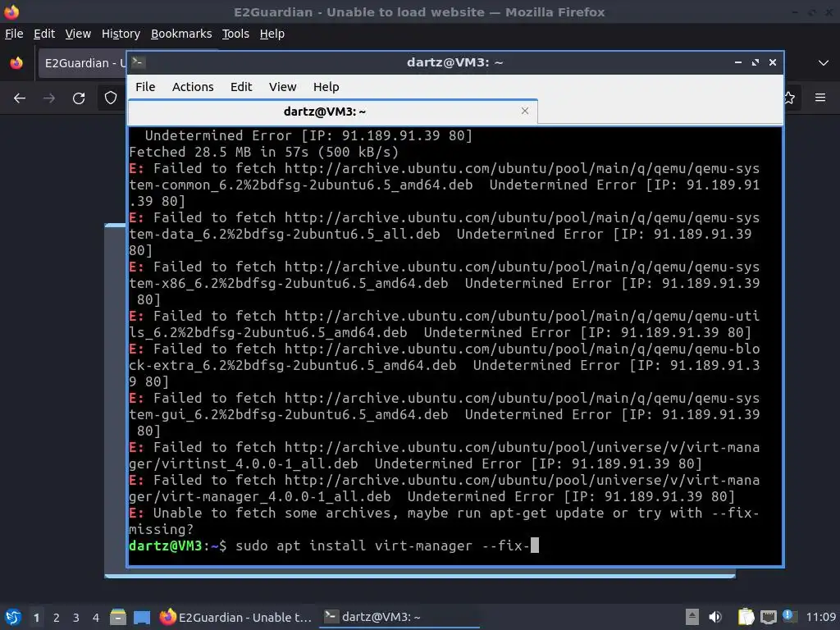This screenshot has width=840, height=630.
Task: Switch to workspace 1
Action: tap(36, 618)
